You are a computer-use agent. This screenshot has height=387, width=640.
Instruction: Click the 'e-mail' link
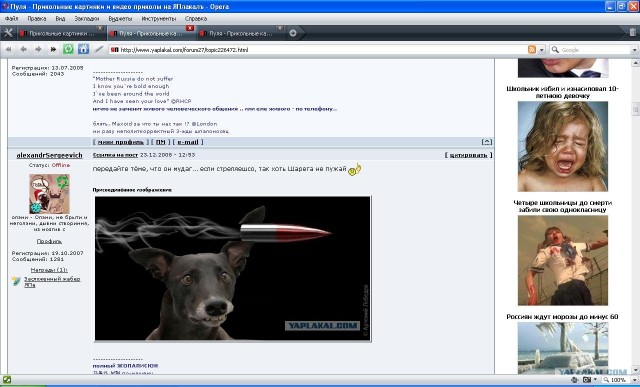(x=188, y=142)
